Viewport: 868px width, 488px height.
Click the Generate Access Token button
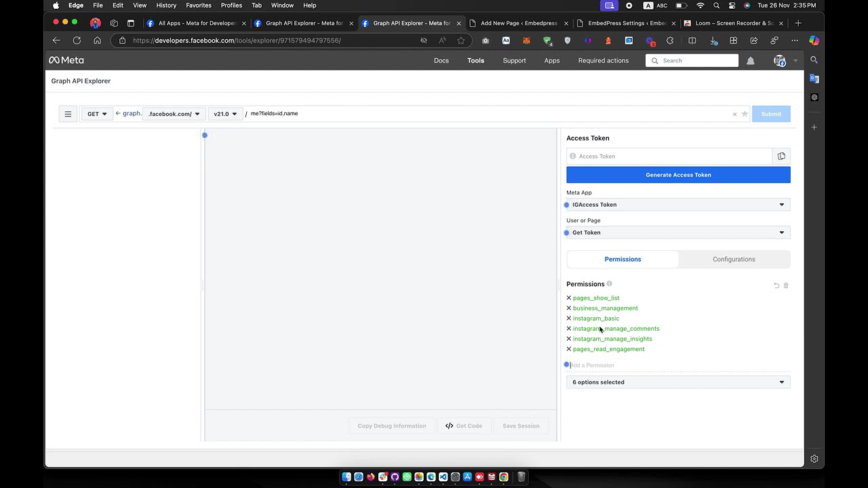pyautogui.click(x=678, y=175)
